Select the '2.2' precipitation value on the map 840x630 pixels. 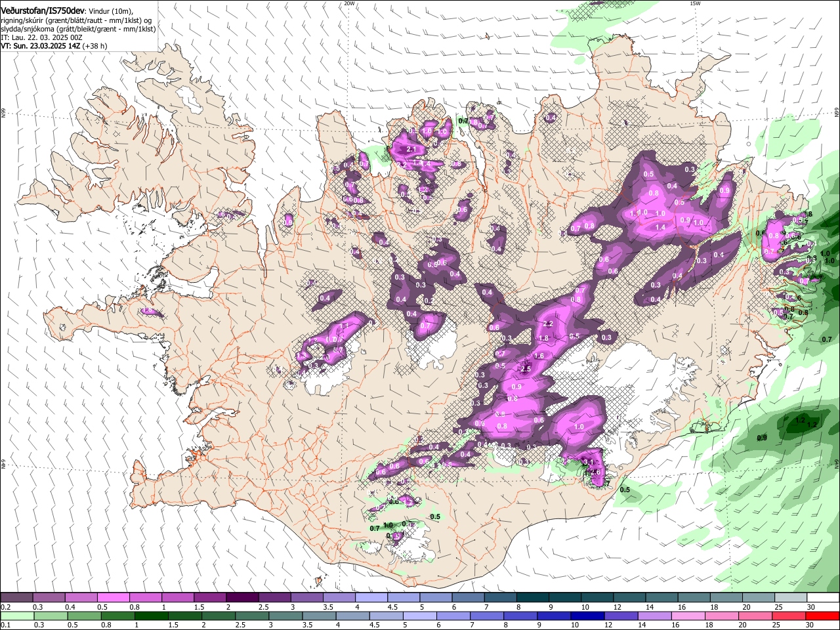549,324
